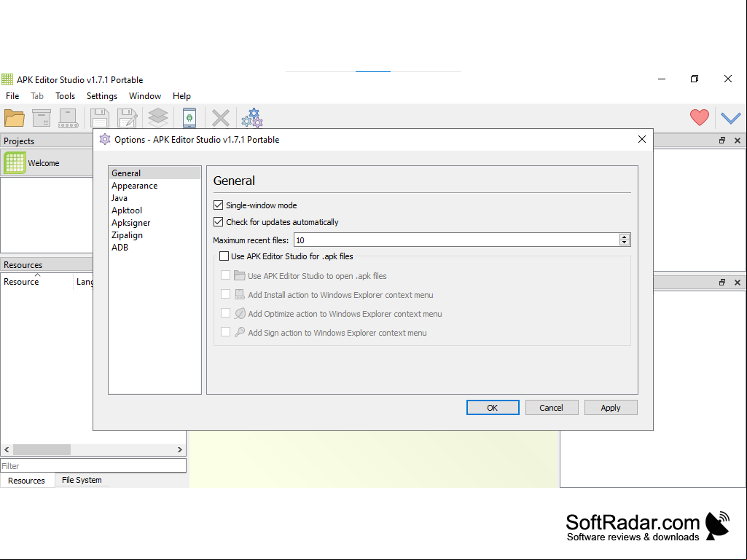Screen dimensions: 747x560
Task: Open the Settings menu
Action: [x=102, y=95]
